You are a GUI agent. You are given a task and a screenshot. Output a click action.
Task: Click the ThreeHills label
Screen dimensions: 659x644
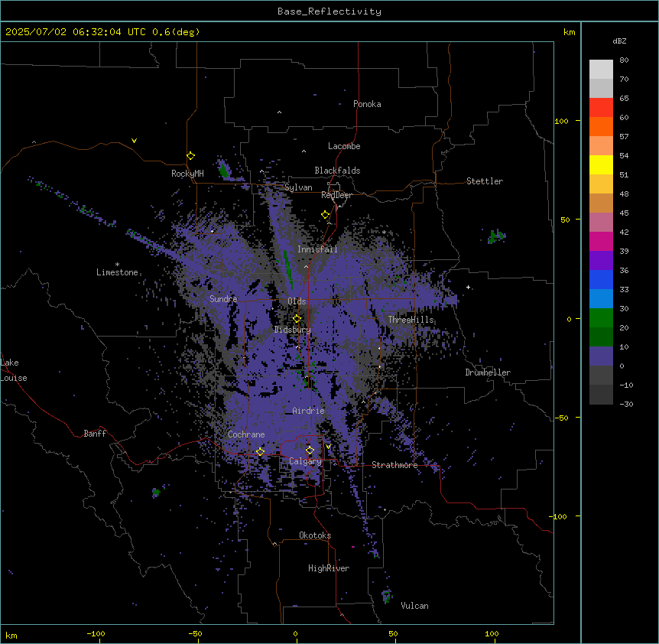pos(411,320)
